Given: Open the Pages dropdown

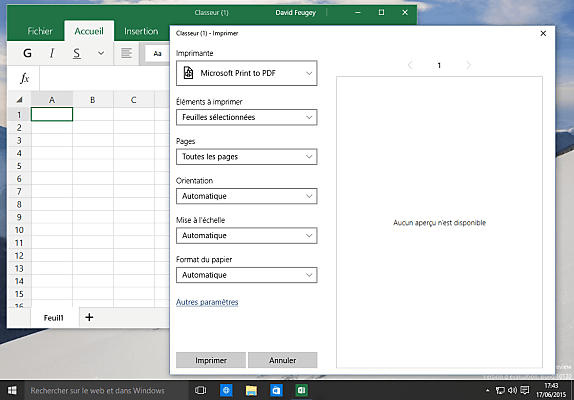Looking at the screenshot, I should point(246,157).
